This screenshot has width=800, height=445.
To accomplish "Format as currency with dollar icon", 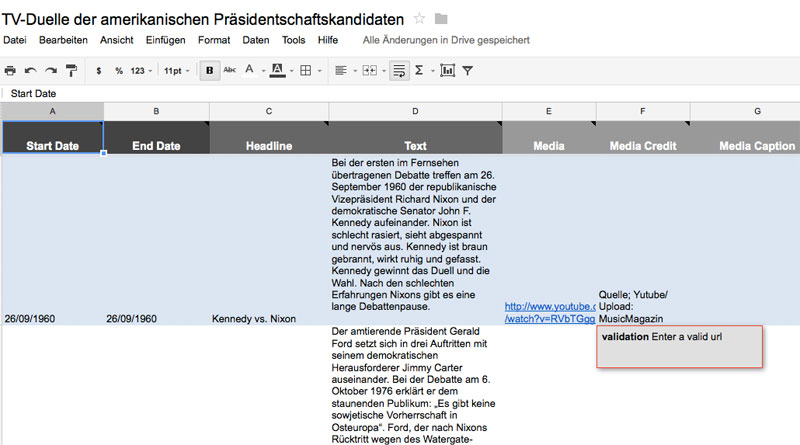I will point(98,71).
